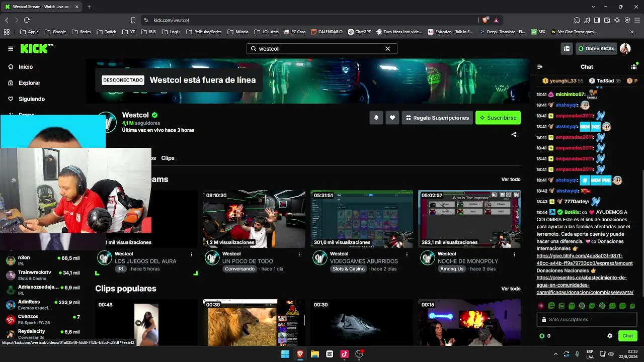
Task: Open the presentes.co donation link in chat
Action: click(x=585, y=285)
